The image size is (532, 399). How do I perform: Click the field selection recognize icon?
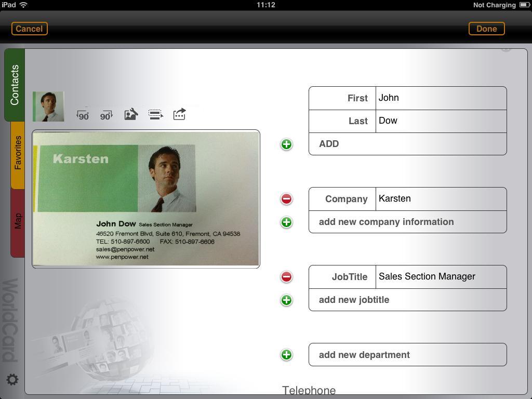155,114
